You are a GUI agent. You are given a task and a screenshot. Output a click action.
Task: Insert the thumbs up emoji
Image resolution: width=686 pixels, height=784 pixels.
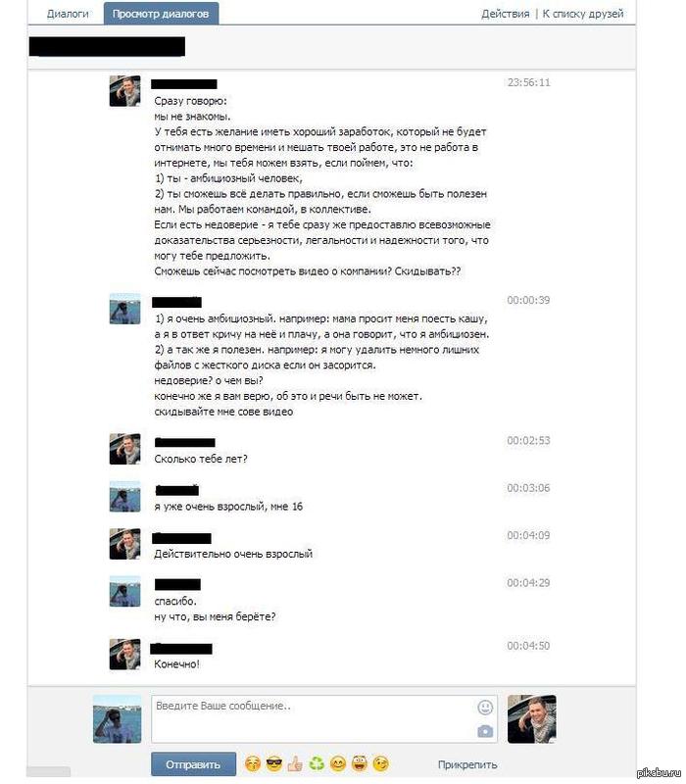click(x=295, y=764)
